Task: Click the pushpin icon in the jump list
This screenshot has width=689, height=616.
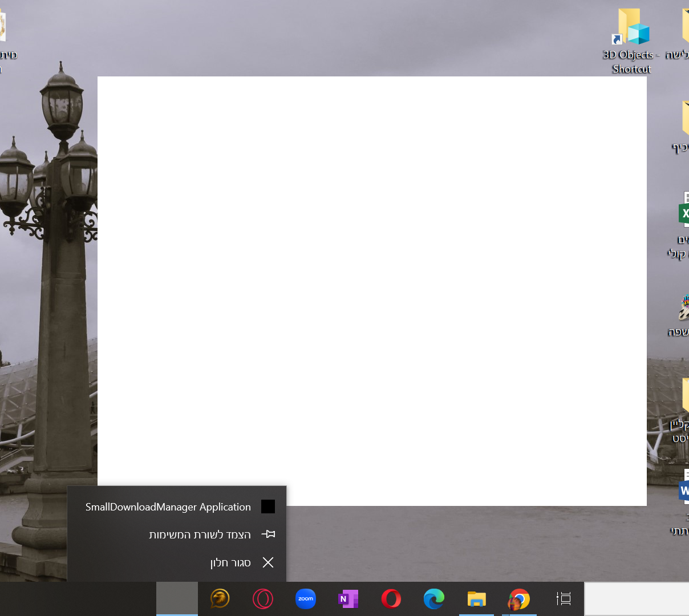Action: (x=268, y=534)
